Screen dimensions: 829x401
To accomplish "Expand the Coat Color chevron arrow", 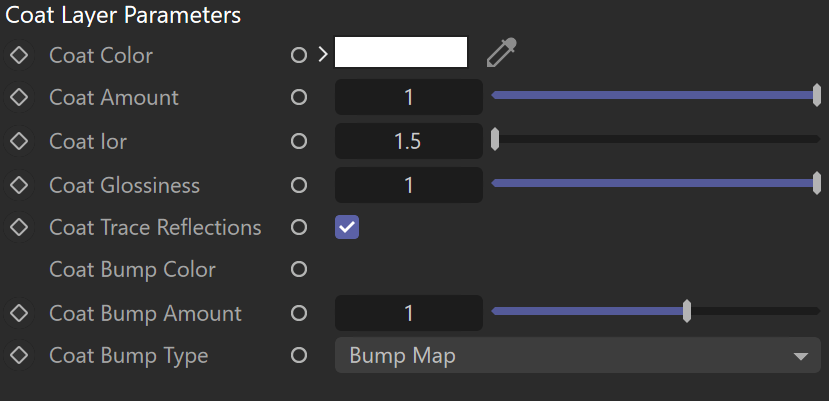I will pyautogui.click(x=323, y=54).
